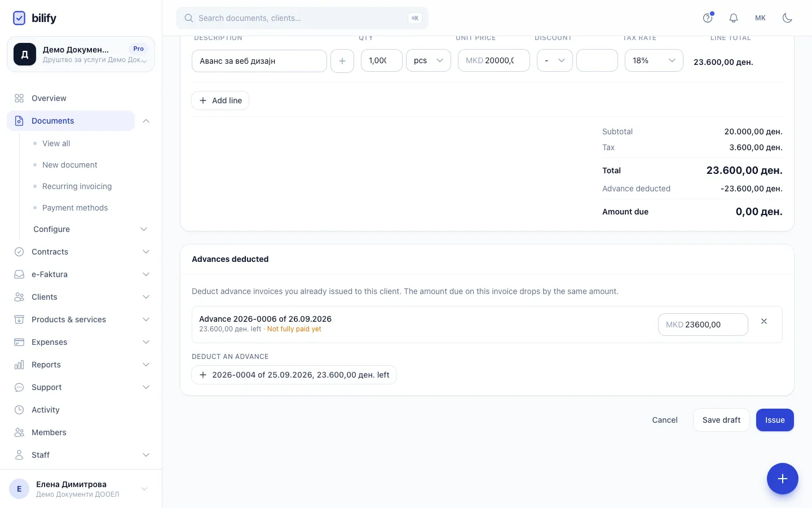Viewport: 812px width, 508px height.
Task: Open View all documents
Action: coord(56,143)
